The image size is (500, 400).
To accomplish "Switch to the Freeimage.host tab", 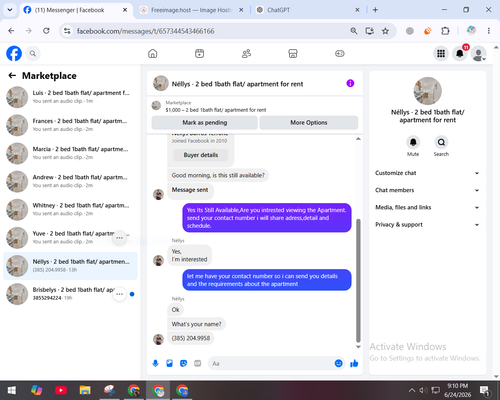I will pos(191,10).
